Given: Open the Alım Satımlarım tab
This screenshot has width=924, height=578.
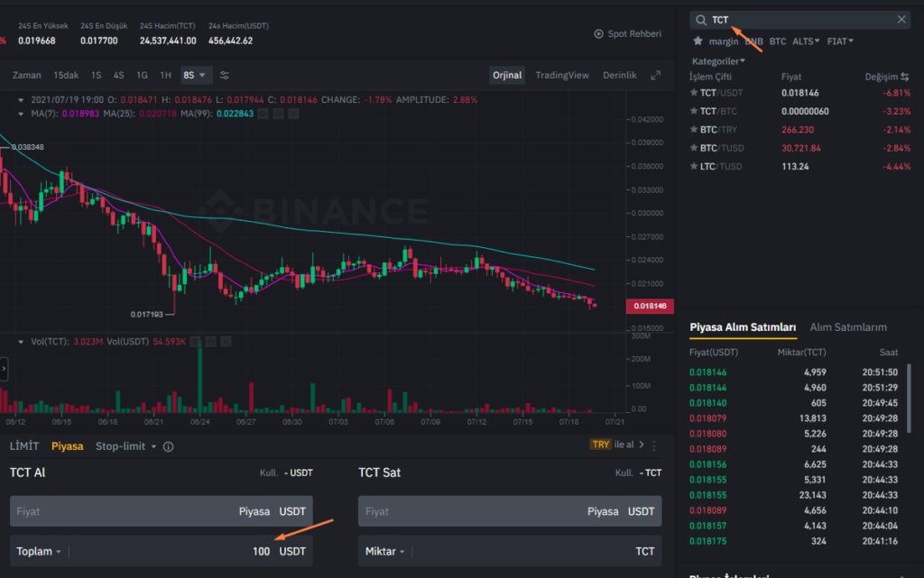Looking at the screenshot, I should [x=848, y=327].
